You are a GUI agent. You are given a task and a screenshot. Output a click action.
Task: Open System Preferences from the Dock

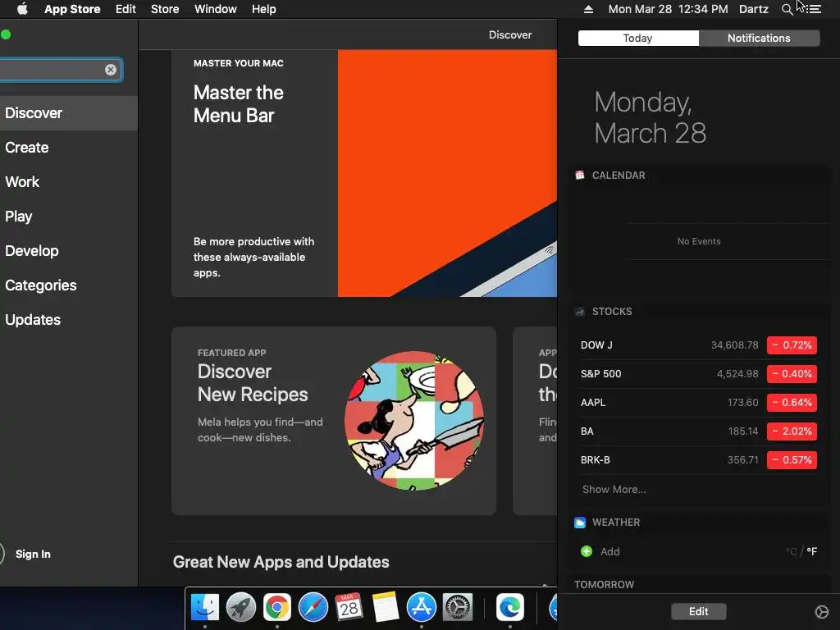click(x=458, y=607)
